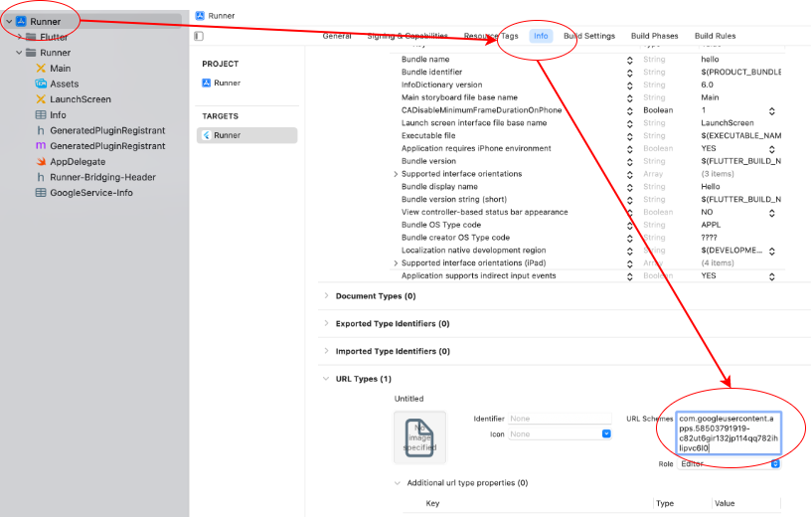Select the Main storyboard file base name row
Screen dimensions: 812x518
pyautogui.click(x=588, y=97)
